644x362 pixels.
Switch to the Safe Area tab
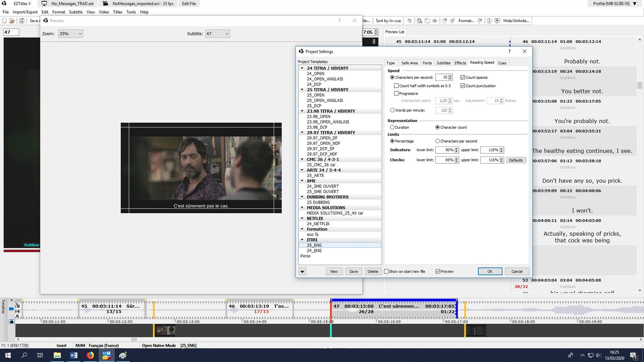coord(409,63)
